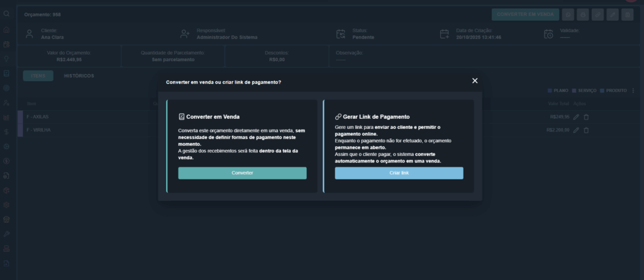The height and width of the screenshot is (280, 644).
Task: Edit the F - VIRILHA item row
Action: (x=576, y=130)
